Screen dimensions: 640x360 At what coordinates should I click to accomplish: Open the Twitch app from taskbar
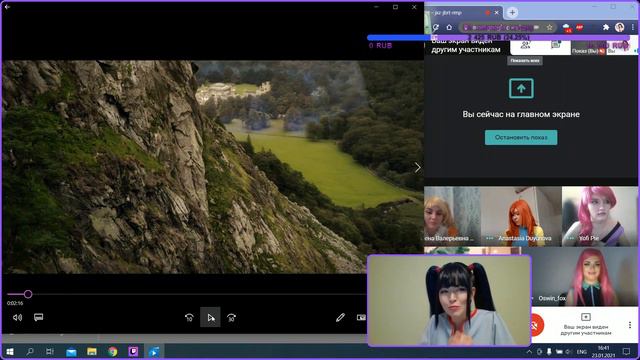[133, 351]
